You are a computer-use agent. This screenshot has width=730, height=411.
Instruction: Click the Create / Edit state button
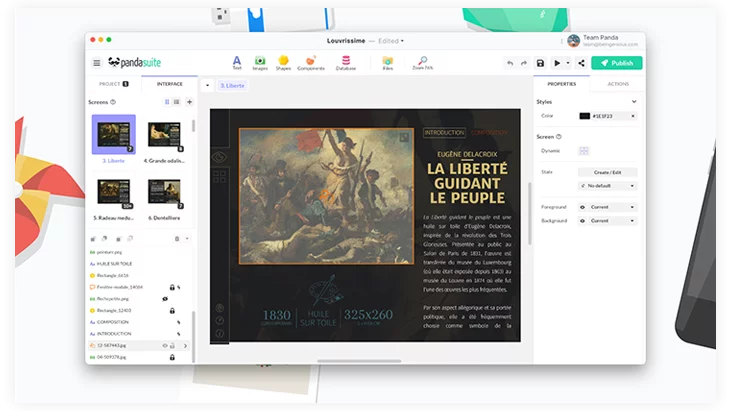(x=608, y=172)
